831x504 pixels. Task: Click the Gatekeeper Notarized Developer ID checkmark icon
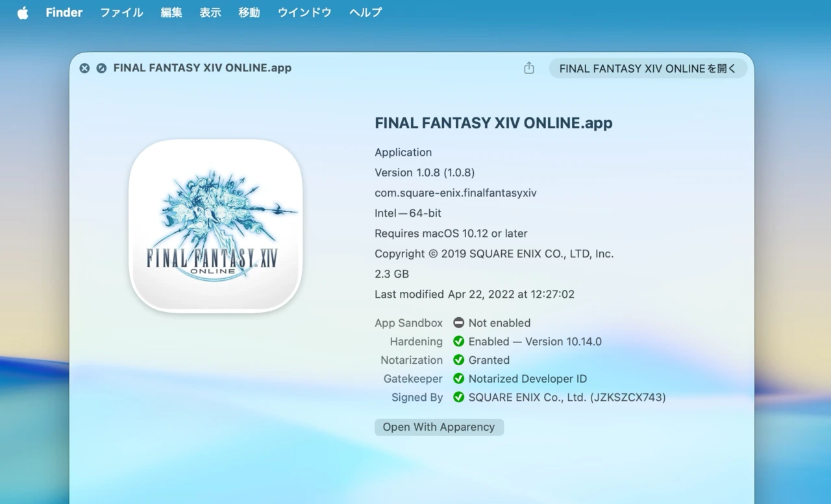point(458,379)
